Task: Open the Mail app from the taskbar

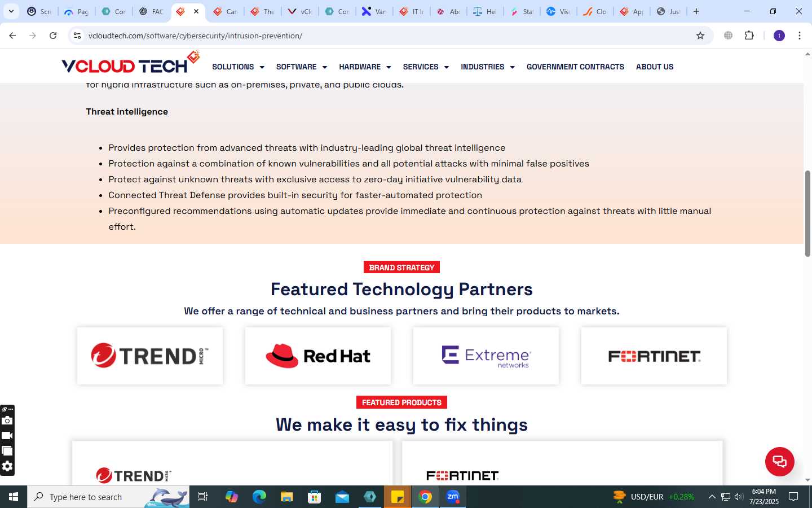Action: coord(342,497)
